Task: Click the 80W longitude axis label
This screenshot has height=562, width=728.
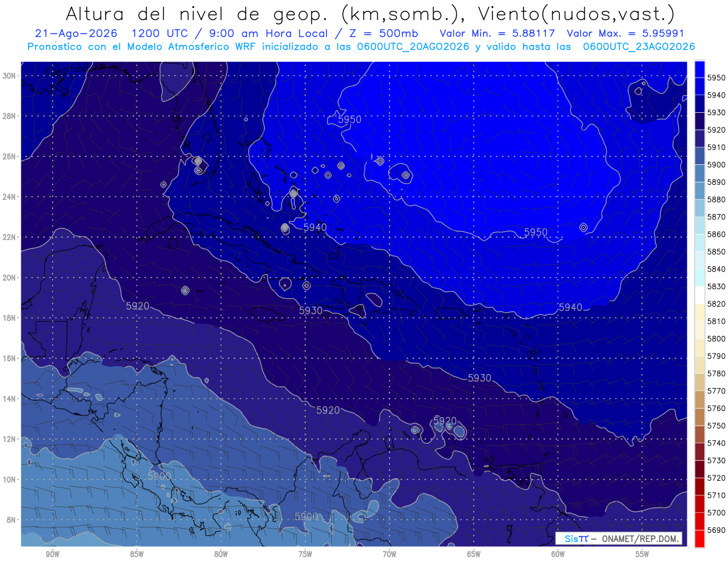Action: [221, 555]
